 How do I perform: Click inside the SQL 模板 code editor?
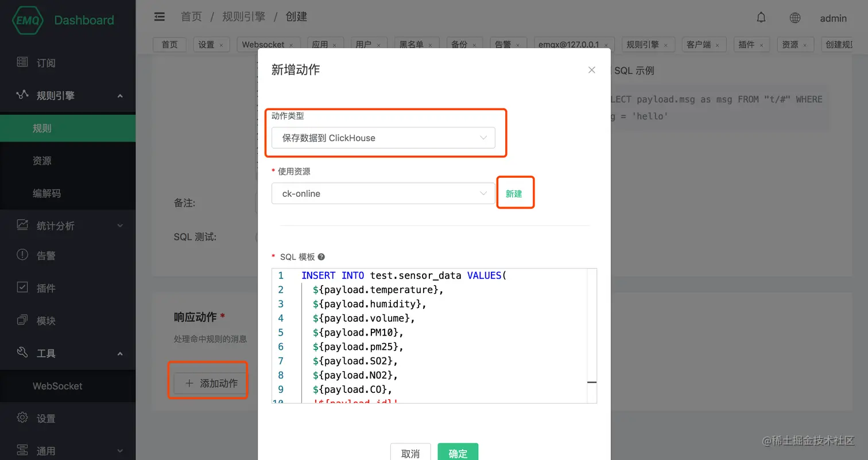coord(434,336)
